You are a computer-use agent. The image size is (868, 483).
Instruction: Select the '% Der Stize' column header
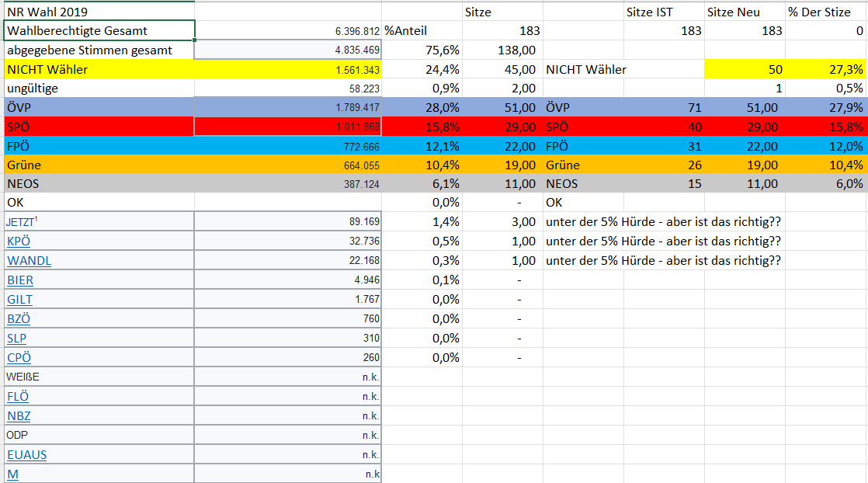826,12
